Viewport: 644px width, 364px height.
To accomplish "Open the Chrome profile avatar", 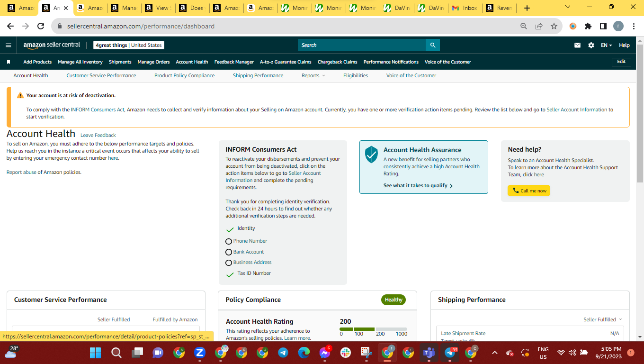I will tap(618, 26).
